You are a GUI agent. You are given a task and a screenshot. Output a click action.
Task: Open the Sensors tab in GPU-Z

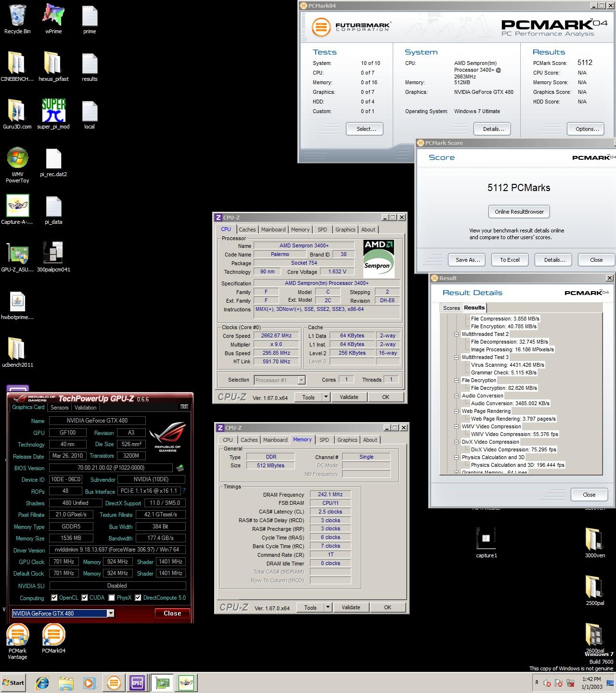coord(60,407)
